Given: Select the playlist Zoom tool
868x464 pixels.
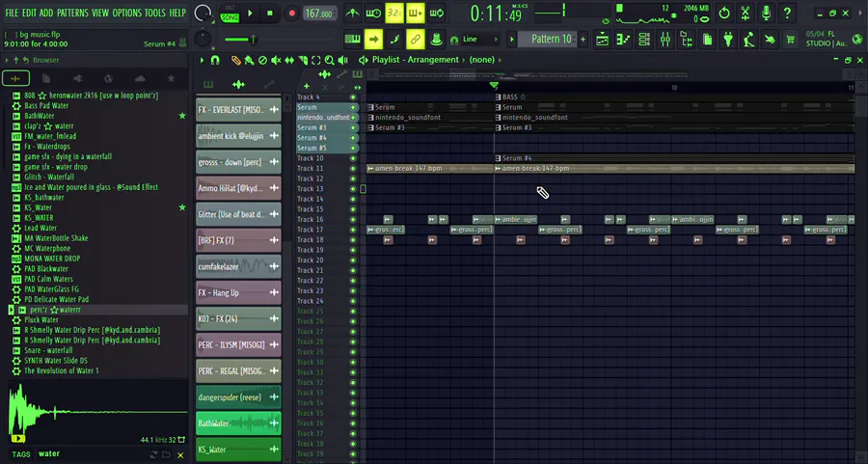Looking at the screenshot, I should tap(330, 61).
